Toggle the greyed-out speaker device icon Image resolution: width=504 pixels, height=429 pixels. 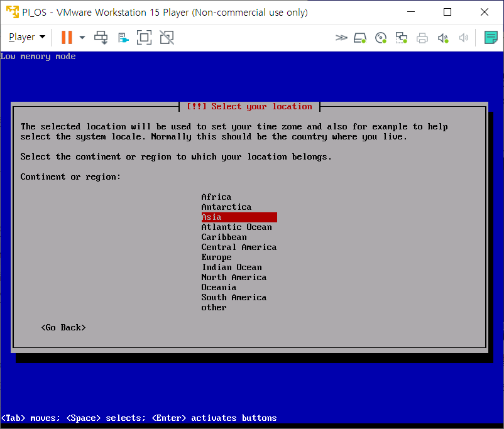tap(464, 38)
